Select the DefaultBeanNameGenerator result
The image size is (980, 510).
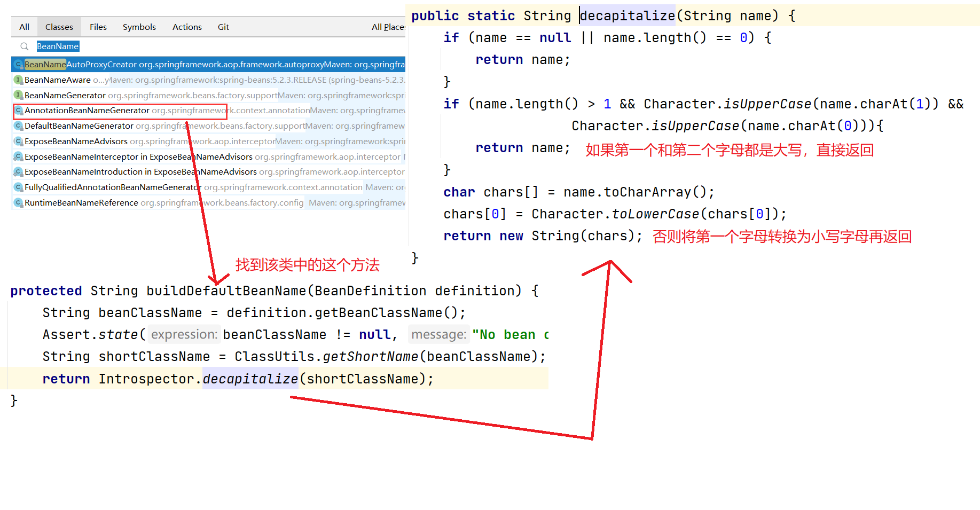[x=208, y=125]
